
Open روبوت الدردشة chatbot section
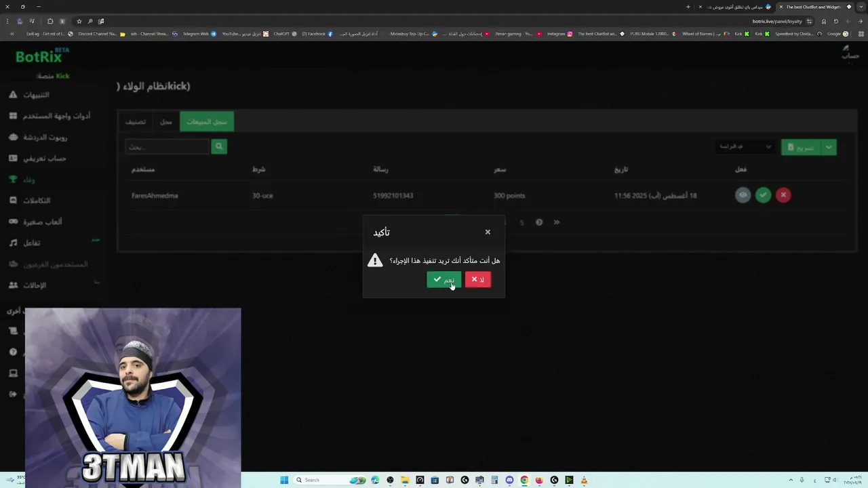coord(45,137)
